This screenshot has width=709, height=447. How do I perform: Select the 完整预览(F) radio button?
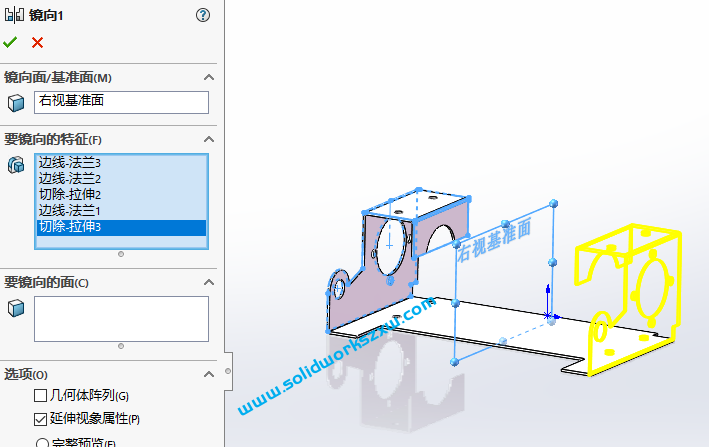(x=42, y=443)
